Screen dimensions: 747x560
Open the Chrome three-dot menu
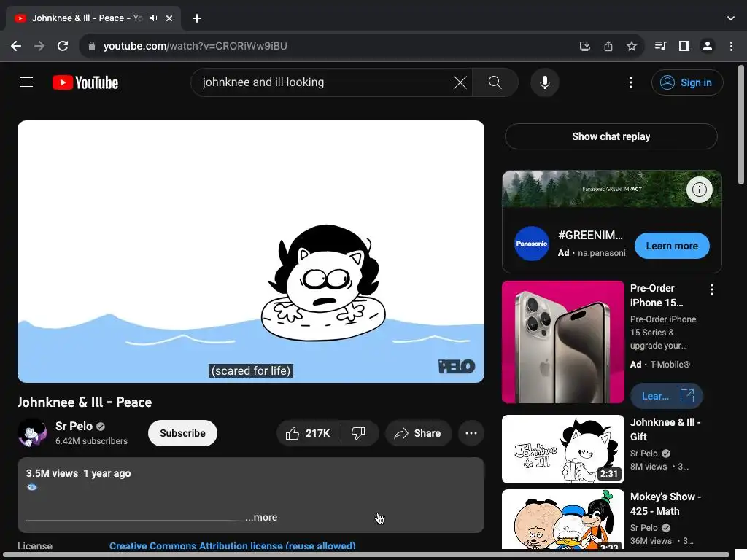click(x=731, y=46)
